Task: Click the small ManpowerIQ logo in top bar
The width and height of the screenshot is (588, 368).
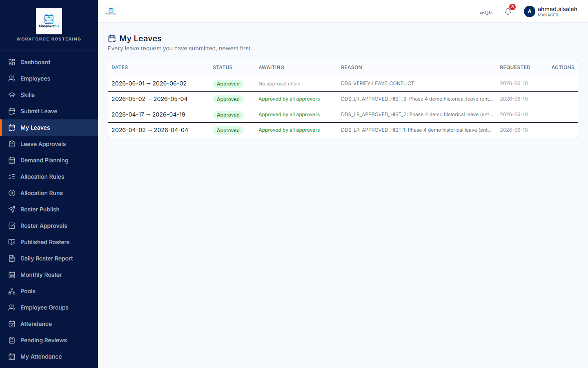Action: 111,11
